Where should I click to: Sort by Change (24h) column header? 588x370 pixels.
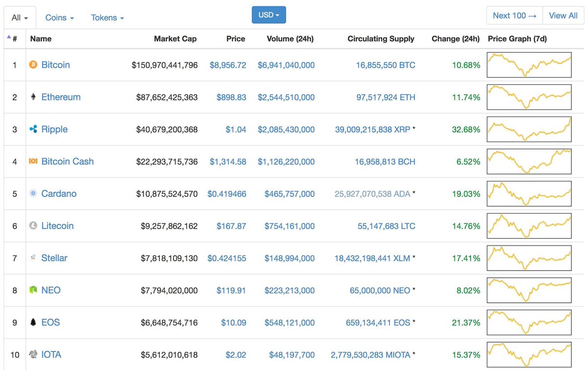pyautogui.click(x=456, y=39)
